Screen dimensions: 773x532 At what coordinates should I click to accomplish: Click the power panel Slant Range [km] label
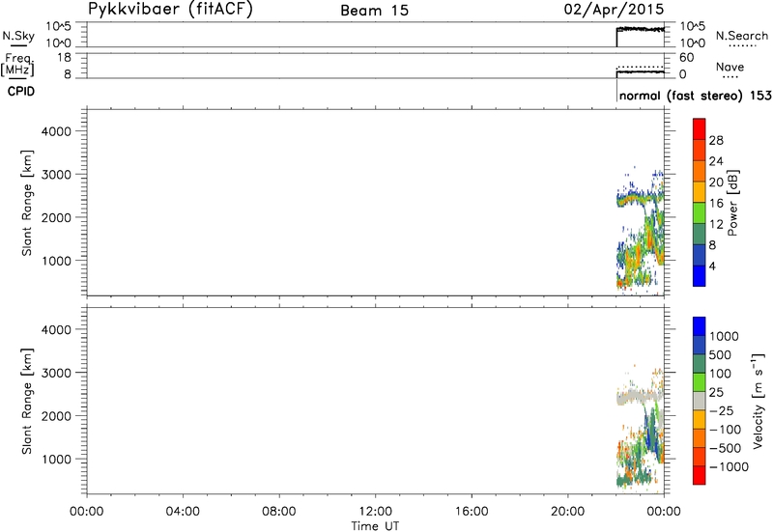27,203
